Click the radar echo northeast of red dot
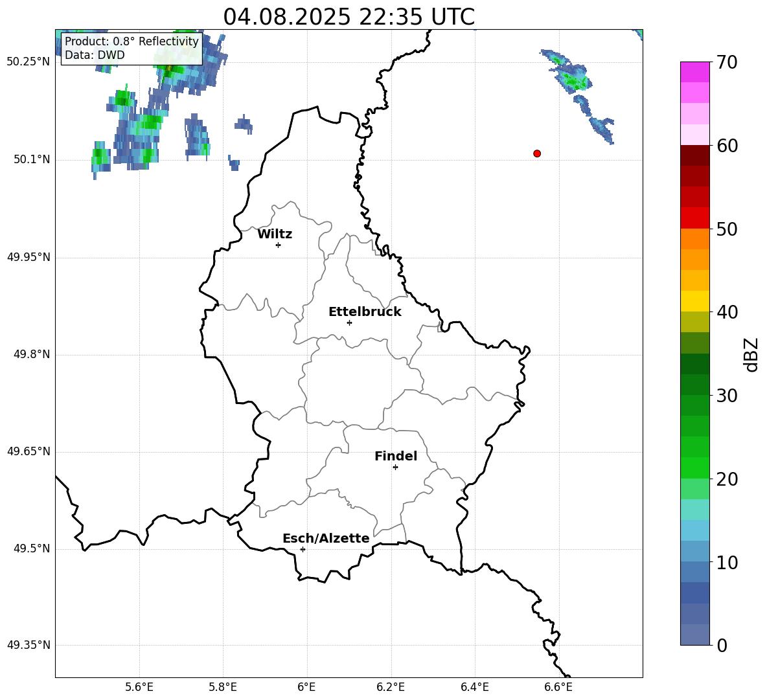 pos(577,95)
